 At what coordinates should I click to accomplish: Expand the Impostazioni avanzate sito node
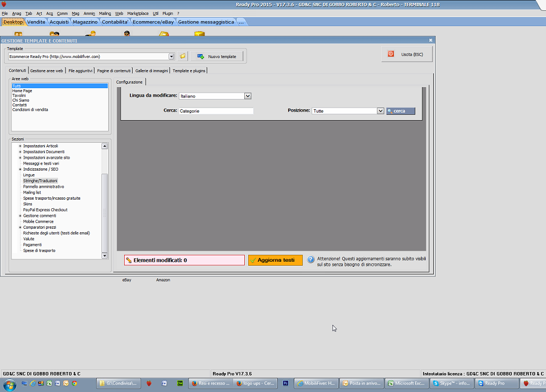click(20, 158)
